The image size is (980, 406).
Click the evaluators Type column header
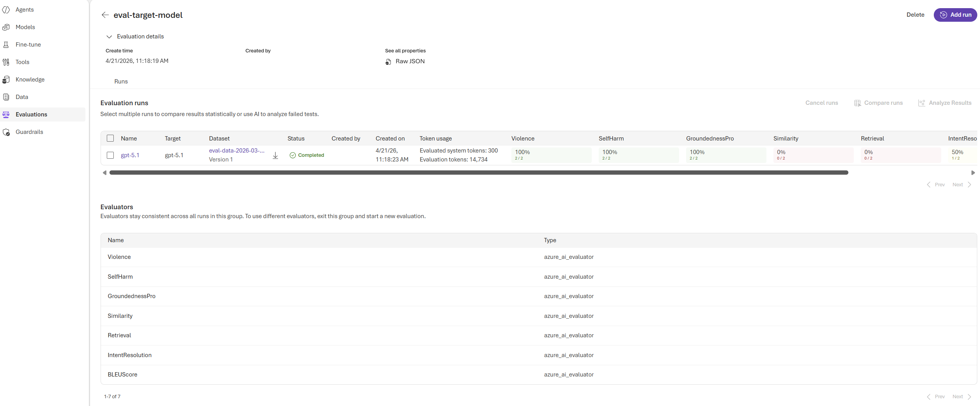pos(550,240)
